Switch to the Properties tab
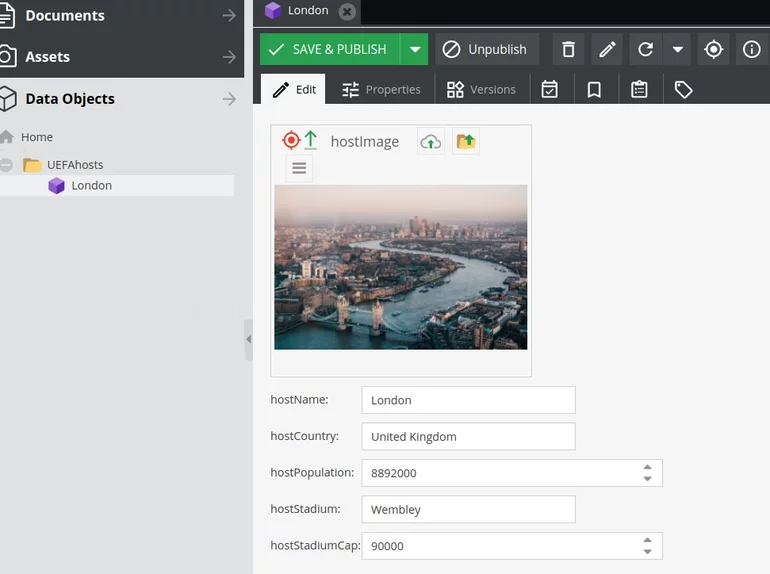Image resolution: width=770 pixels, height=574 pixels. pos(381,89)
